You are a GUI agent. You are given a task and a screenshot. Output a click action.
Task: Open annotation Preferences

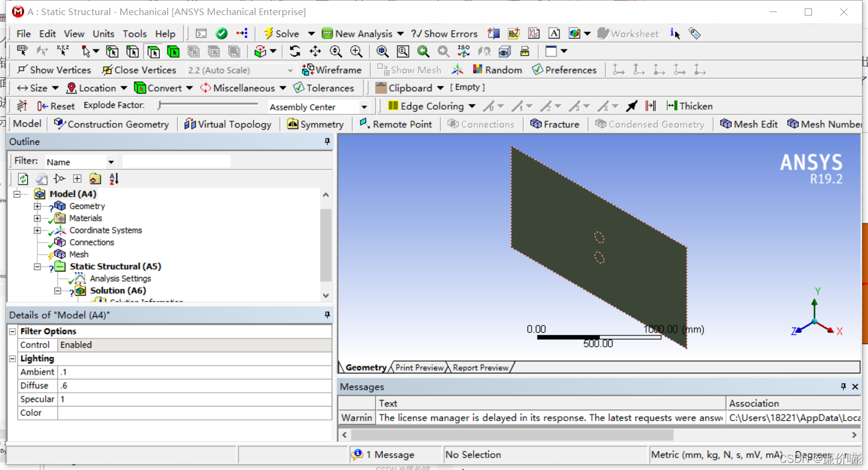coord(564,70)
